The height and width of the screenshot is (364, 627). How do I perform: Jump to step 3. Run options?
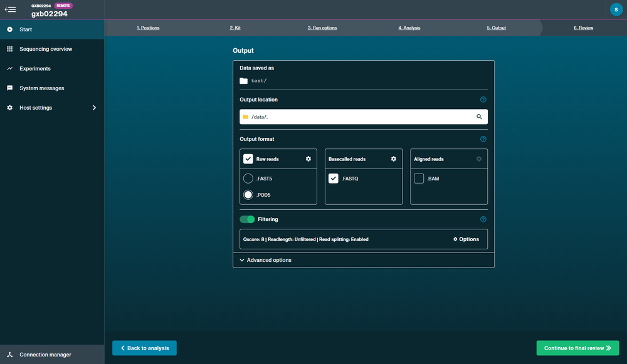click(x=322, y=28)
